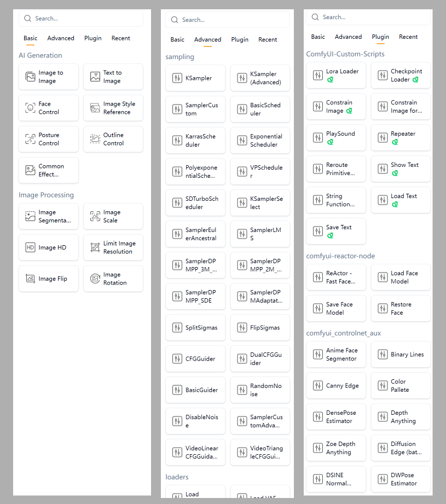This screenshot has width=446, height=504.
Task: Open Posture Control via its icon
Action: 30,139
